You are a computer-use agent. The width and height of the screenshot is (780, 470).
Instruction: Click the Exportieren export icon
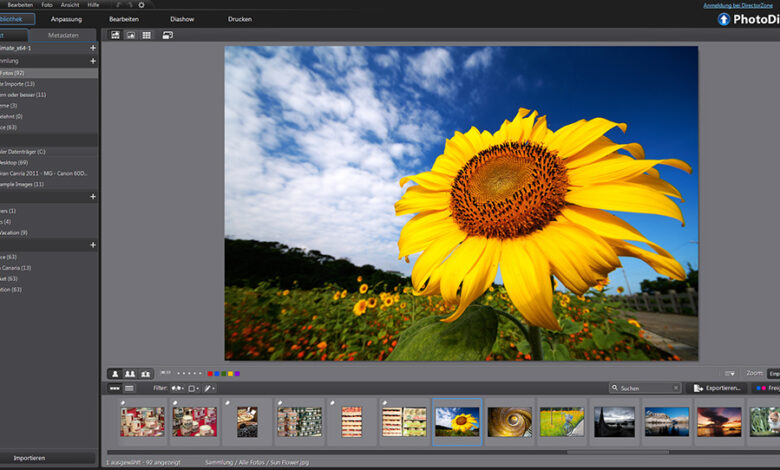[x=698, y=388]
